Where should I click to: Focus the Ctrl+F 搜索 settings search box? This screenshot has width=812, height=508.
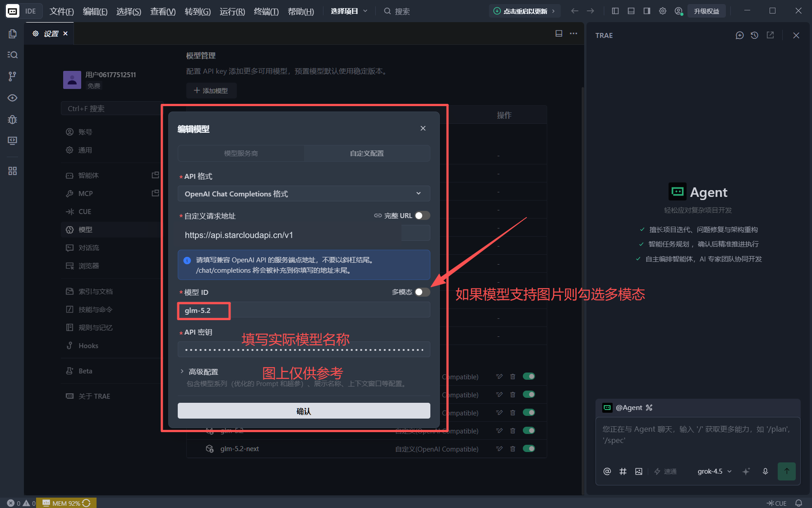click(111, 108)
